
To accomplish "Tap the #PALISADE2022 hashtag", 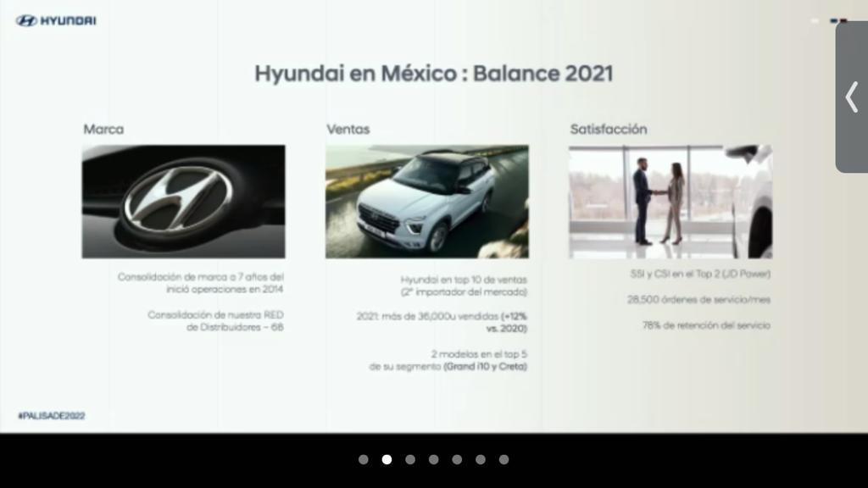I will [x=51, y=416].
